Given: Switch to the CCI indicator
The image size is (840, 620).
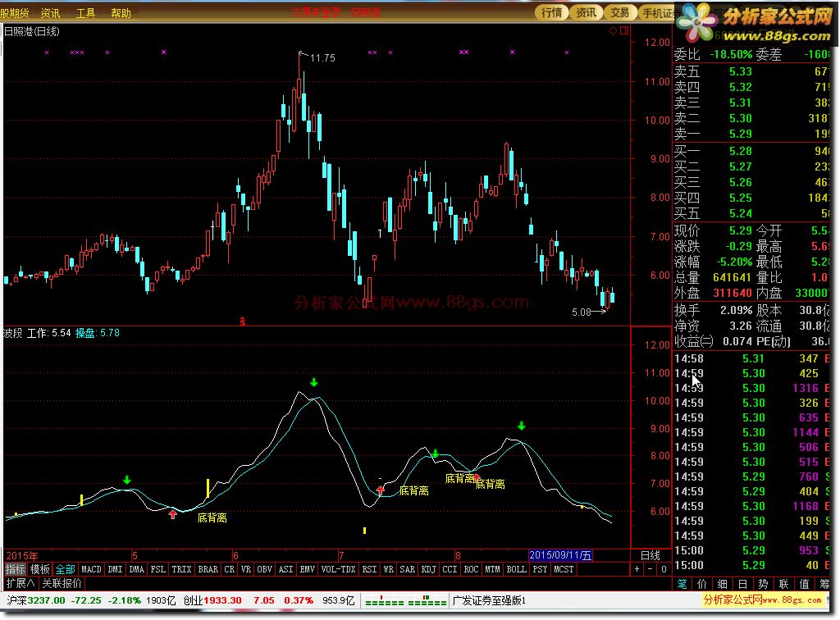Looking at the screenshot, I should coord(450,569).
